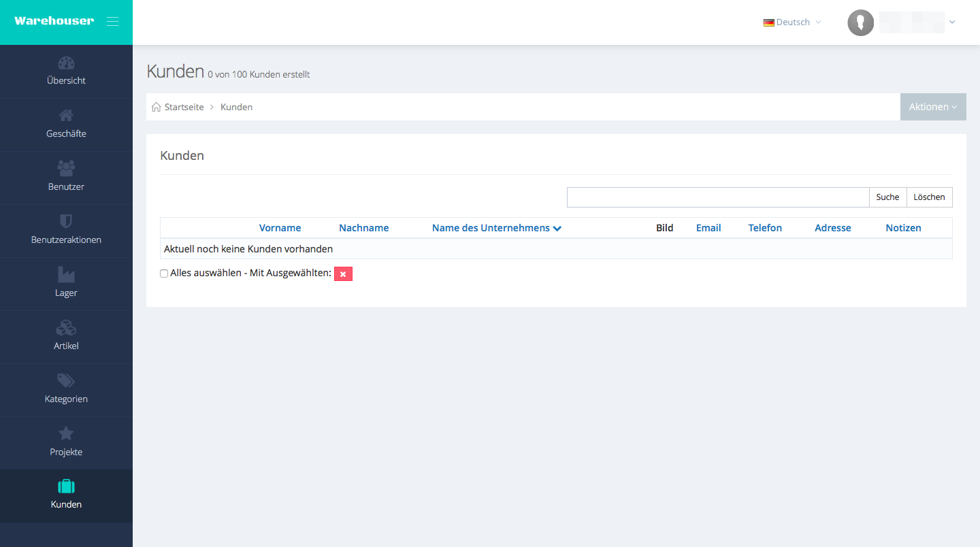Viewport: 980px width, 547px height.
Task: Sort by Name des Unternehmens column
Action: [496, 228]
